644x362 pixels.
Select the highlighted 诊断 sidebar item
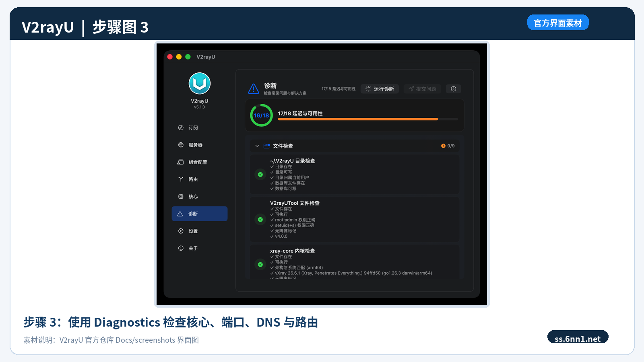tap(200, 214)
